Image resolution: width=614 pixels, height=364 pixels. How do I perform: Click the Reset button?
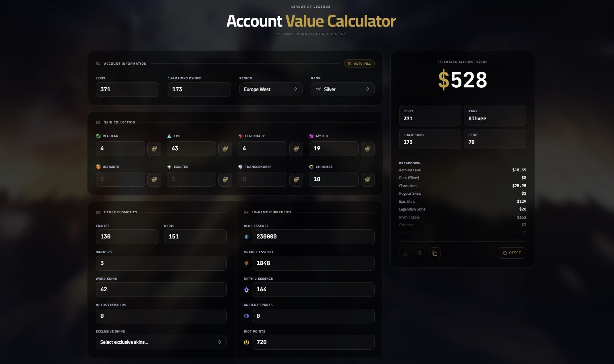[512, 253]
